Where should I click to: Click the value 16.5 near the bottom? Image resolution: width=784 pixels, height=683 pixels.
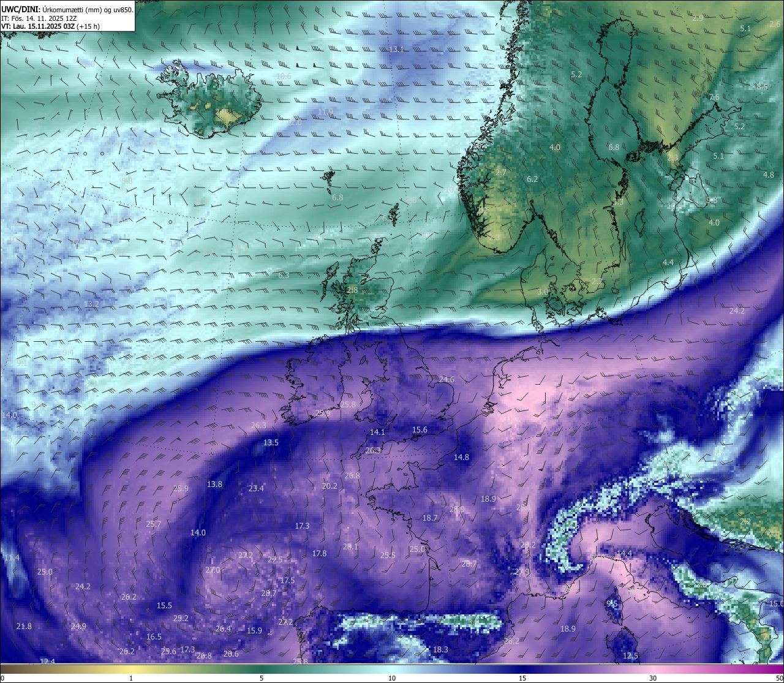[154, 637]
